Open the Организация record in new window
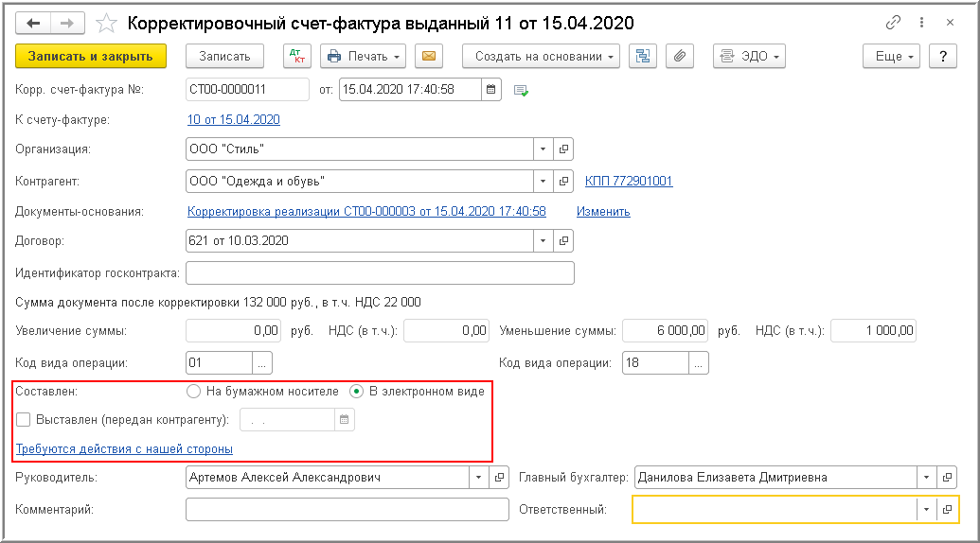 563,149
